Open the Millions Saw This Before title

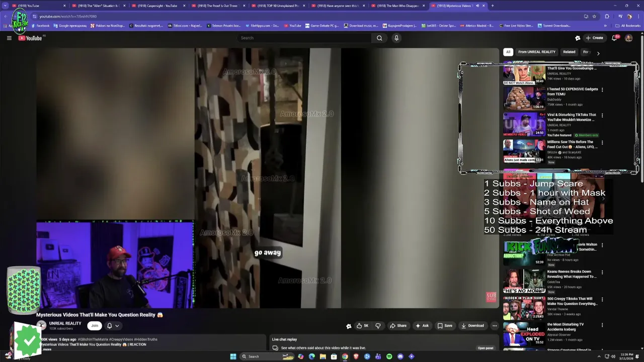click(x=572, y=144)
